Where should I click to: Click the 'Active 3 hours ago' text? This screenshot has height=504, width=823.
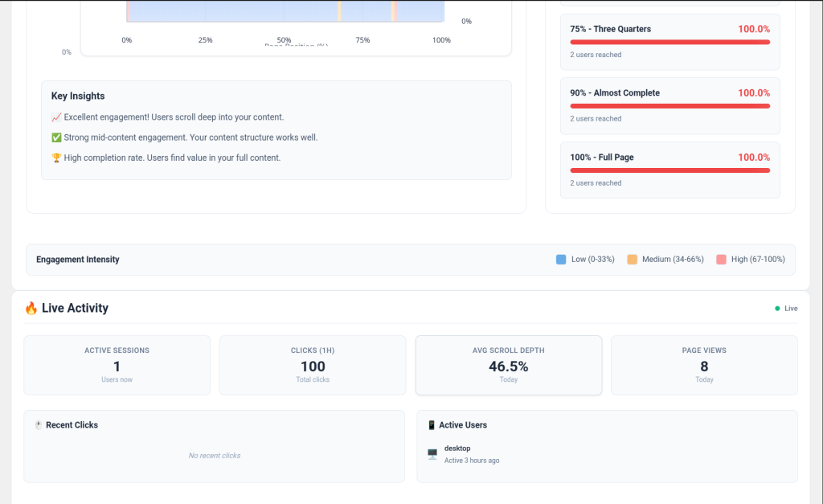click(x=472, y=461)
